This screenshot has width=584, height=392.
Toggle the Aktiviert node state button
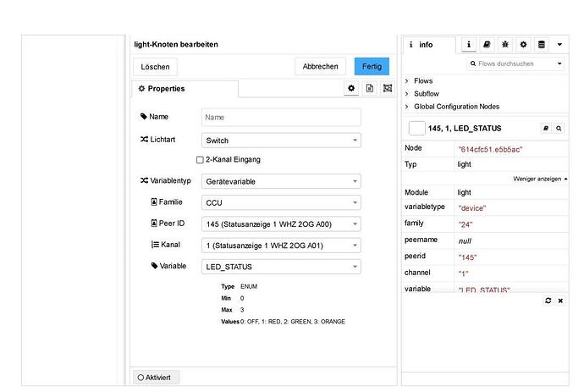(x=157, y=378)
